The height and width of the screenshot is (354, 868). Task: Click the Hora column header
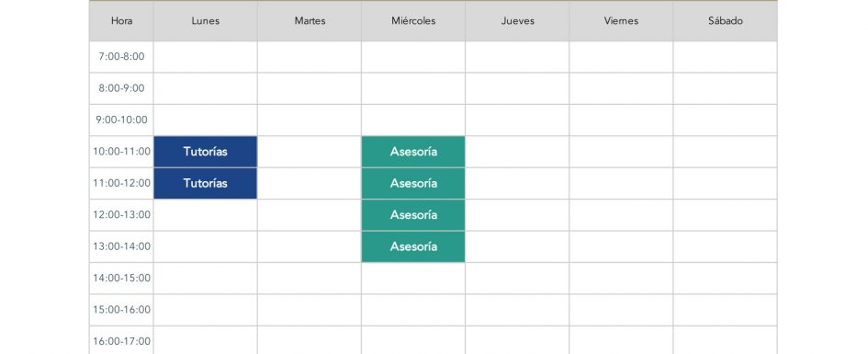(x=121, y=21)
